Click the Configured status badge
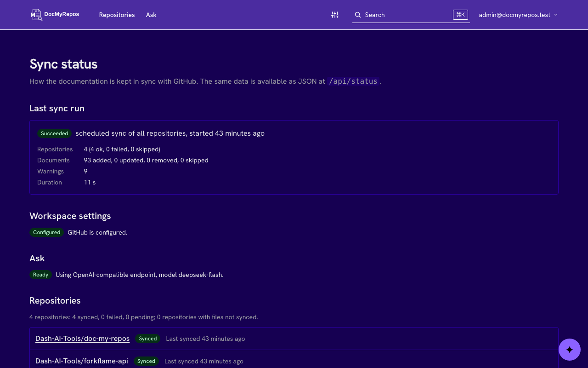The height and width of the screenshot is (368, 588). (46, 232)
